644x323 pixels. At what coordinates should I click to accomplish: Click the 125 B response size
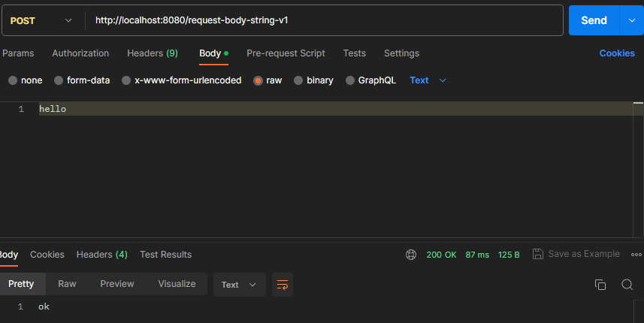(509, 255)
